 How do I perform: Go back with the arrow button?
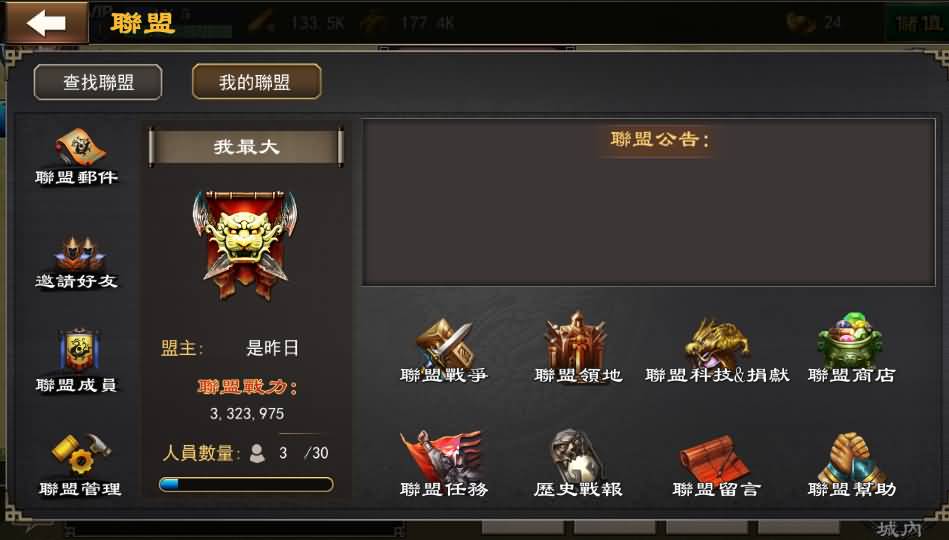click(46, 22)
